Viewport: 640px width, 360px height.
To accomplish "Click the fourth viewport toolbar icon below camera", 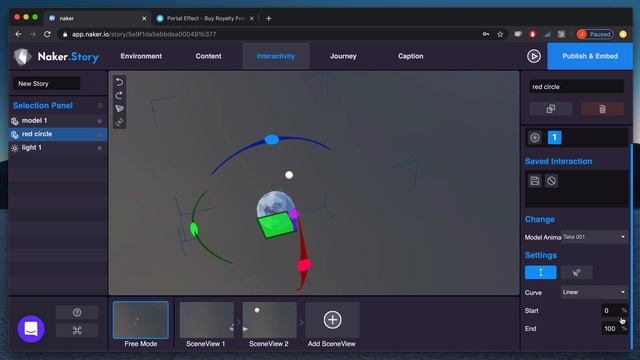I will click(x=119, y=122).
